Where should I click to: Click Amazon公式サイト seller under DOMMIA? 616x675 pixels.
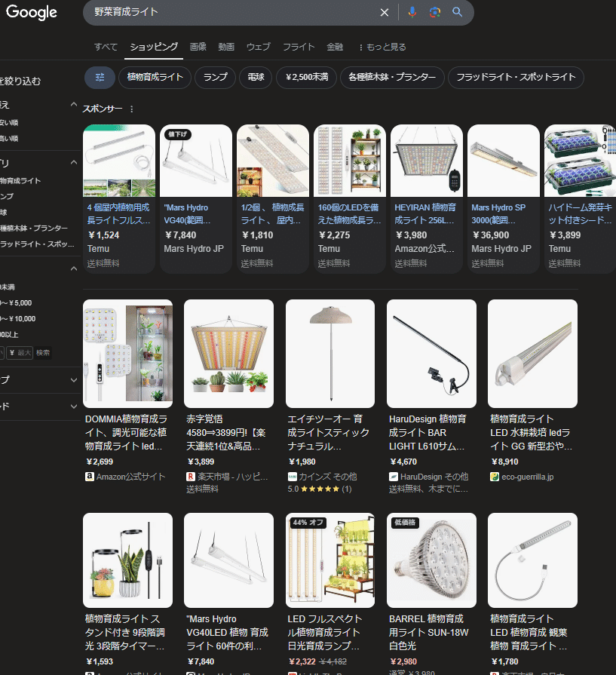coord(125,477)
